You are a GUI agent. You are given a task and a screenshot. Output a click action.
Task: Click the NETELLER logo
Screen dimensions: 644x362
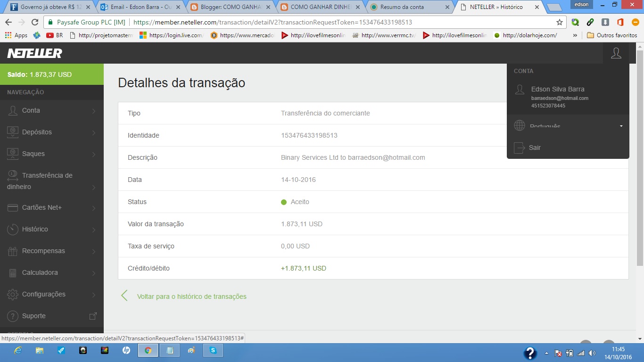point(35,53)
